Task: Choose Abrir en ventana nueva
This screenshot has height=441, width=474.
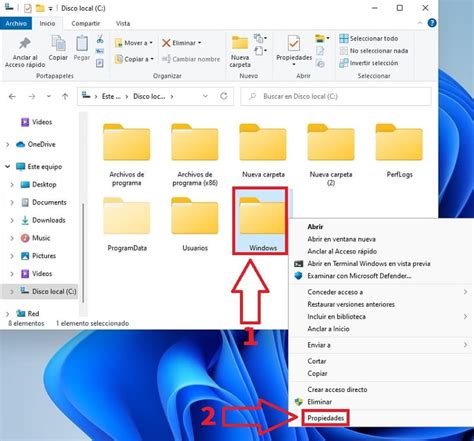Action: (x=342, y=239)
